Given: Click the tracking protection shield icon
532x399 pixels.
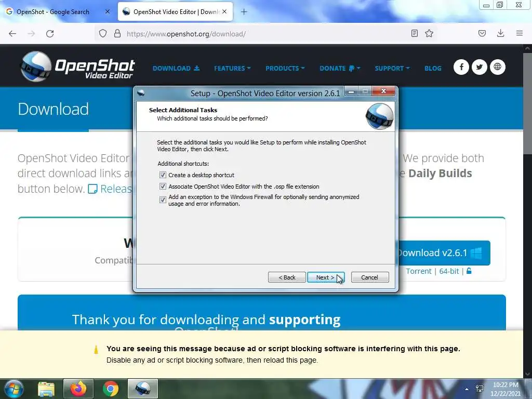Looking at the screenshot, I should coord(103,34).
